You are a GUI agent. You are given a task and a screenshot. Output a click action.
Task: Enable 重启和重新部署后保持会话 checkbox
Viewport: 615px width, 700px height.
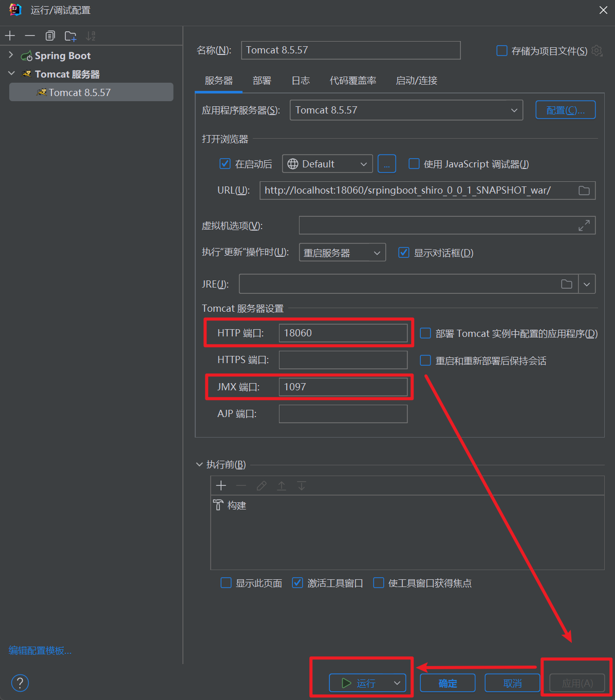tap(425, 361)
